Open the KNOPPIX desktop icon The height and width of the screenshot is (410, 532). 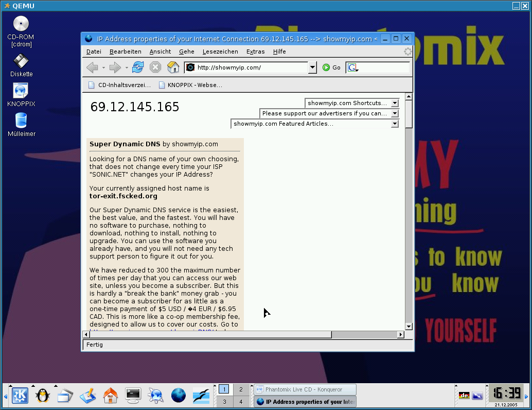(21, 91)
